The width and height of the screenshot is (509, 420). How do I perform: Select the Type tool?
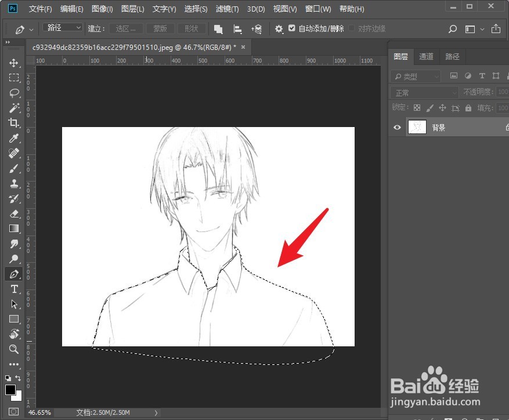[x=13, y=289]
